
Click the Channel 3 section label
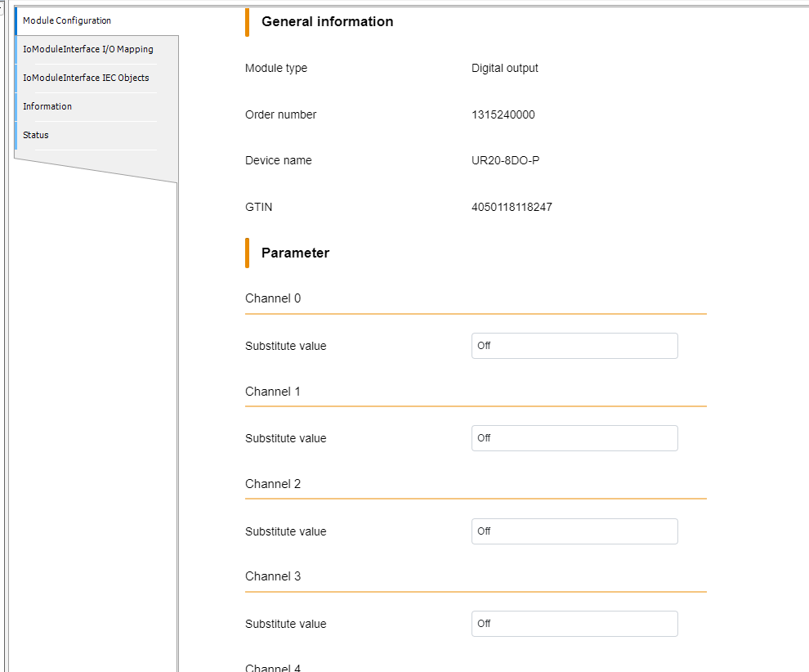click(x=273, y=576)
